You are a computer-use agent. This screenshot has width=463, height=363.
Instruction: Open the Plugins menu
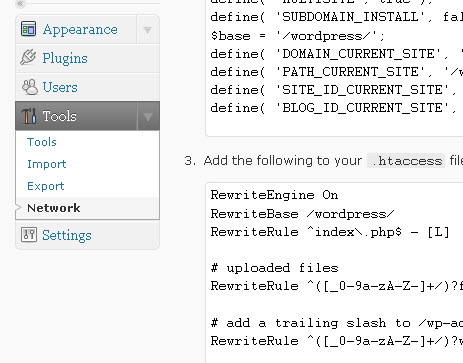click(x=65, y=58)
